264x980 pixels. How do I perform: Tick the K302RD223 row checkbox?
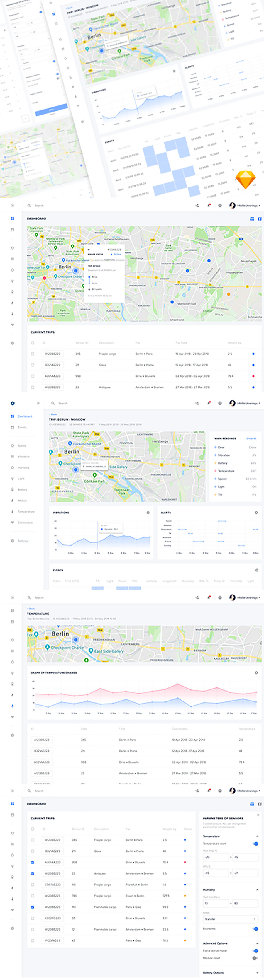click(x=32, y=918)
